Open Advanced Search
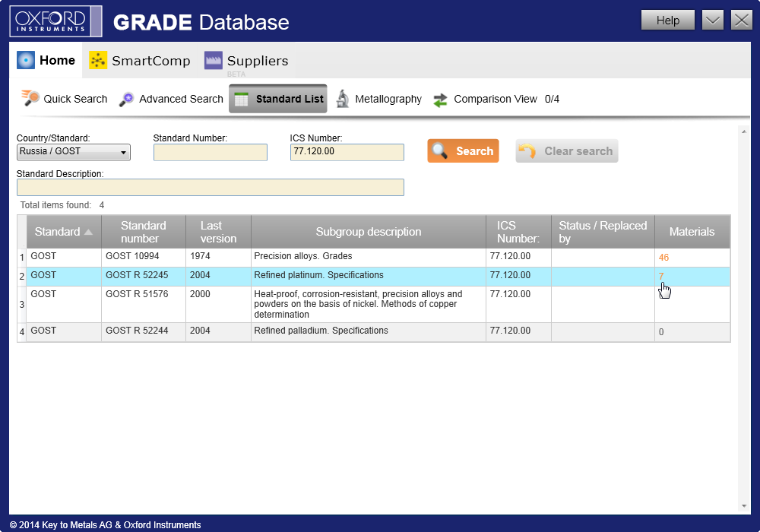The height and width of the screenshot is (532, 760). coord(172,99)
